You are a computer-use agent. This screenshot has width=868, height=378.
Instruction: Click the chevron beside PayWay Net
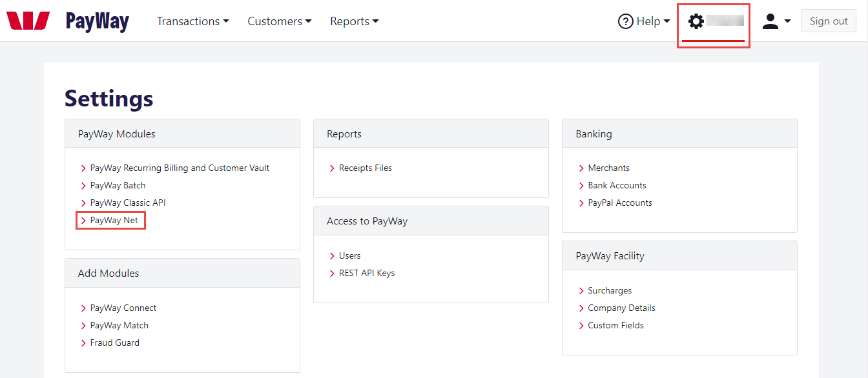coord(83,220)
